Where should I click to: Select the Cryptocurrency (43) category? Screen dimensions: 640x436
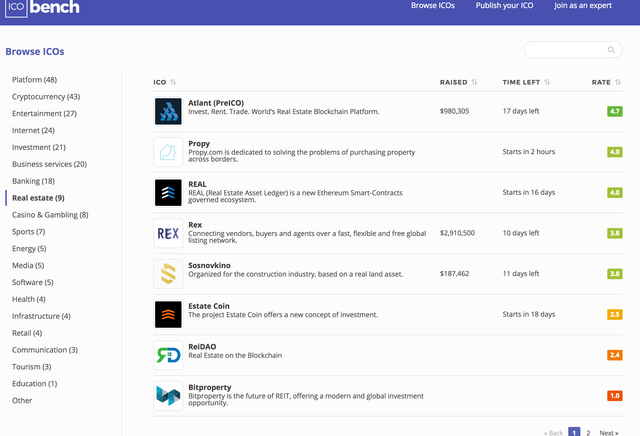(46, 97)
